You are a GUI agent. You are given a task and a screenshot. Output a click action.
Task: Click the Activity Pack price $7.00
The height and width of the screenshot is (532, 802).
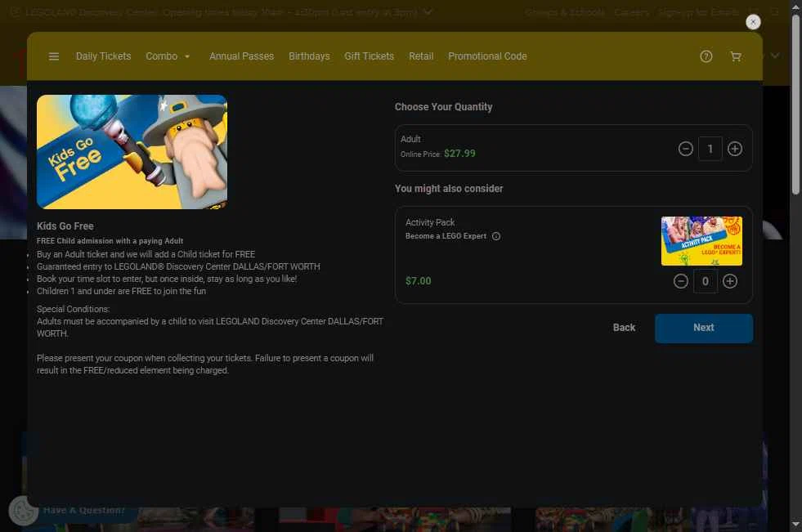coord(419,280)
